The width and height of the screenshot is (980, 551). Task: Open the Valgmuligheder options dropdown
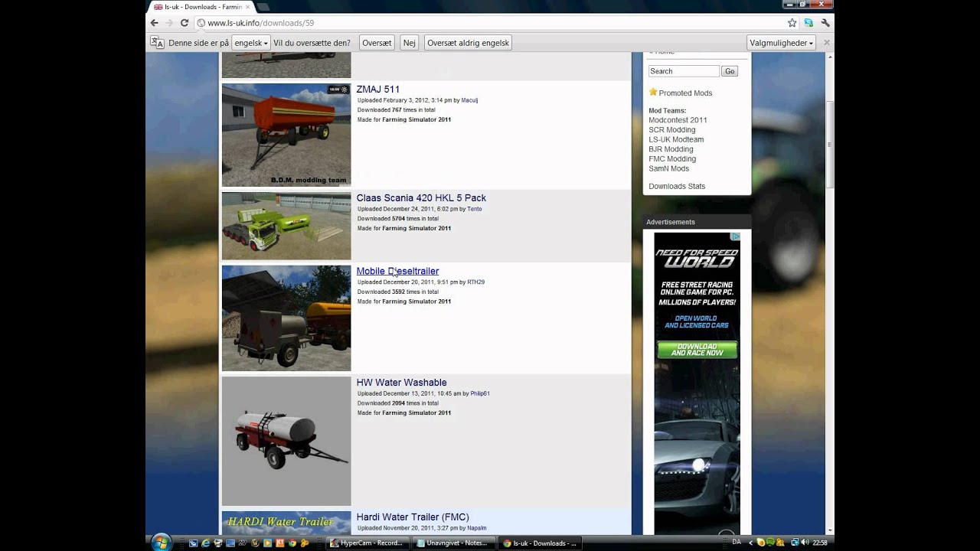781,43
